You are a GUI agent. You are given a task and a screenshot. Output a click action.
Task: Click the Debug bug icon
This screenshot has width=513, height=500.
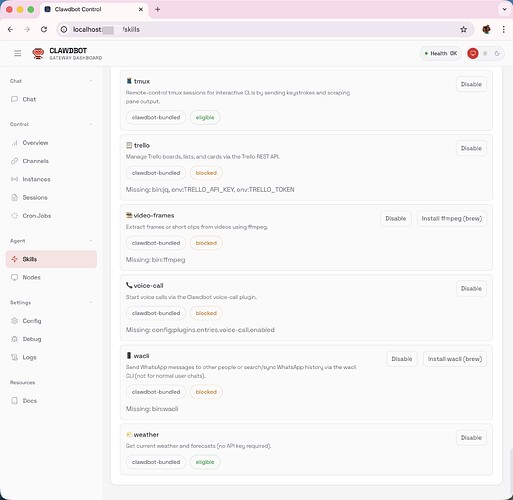[14, 339]
